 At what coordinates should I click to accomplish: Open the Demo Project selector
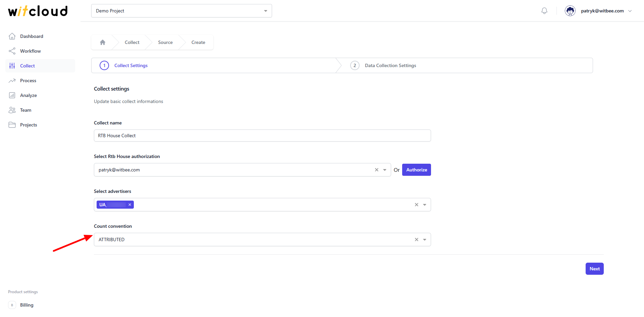click(181, 11)
